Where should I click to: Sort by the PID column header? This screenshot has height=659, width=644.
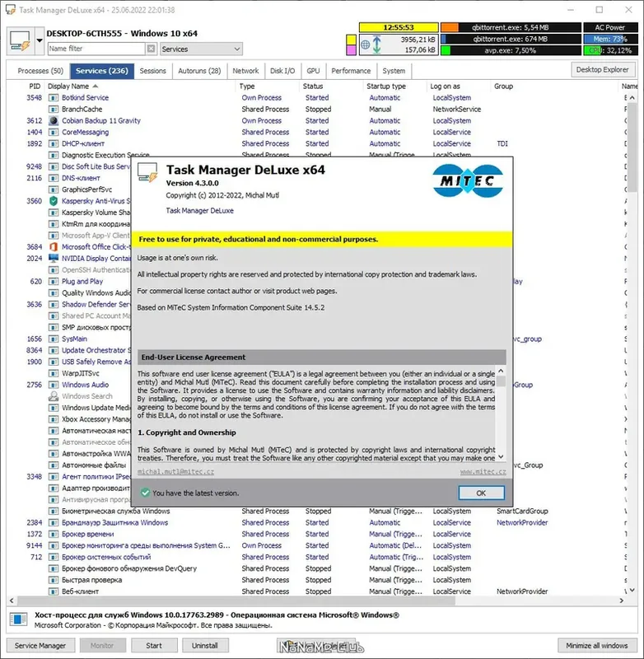(x=35, y=86)
